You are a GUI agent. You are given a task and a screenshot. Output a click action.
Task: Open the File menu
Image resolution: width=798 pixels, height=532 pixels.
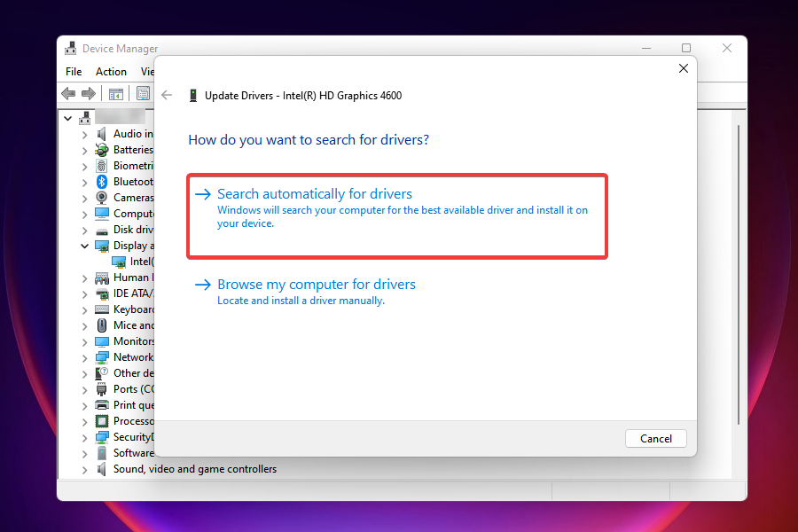point(74,72)
